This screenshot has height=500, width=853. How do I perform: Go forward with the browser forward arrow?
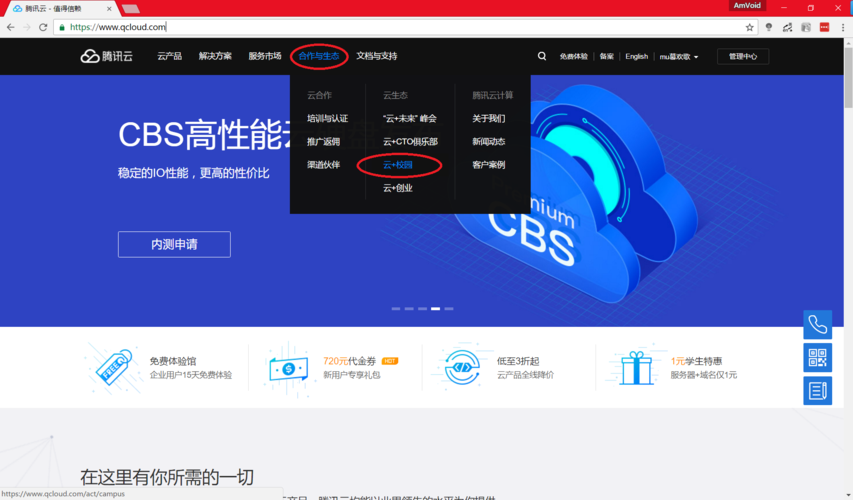coord(27,27)
